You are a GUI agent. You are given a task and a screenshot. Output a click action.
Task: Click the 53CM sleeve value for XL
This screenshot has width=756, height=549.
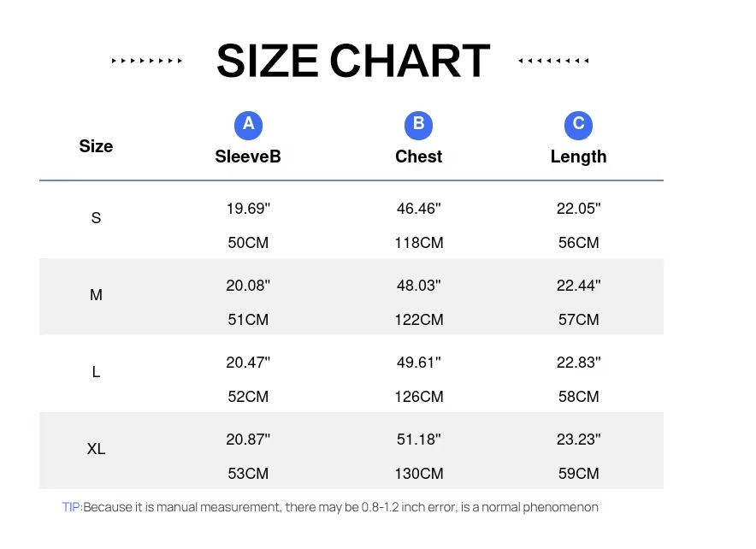pos(248,474)
